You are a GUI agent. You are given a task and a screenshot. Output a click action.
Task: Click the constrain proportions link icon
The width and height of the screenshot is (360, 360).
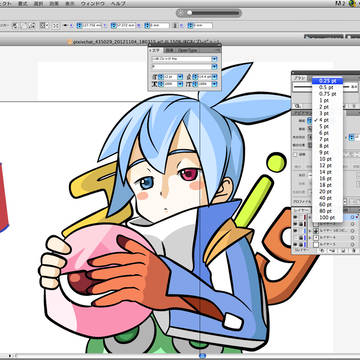coord(175,26)
